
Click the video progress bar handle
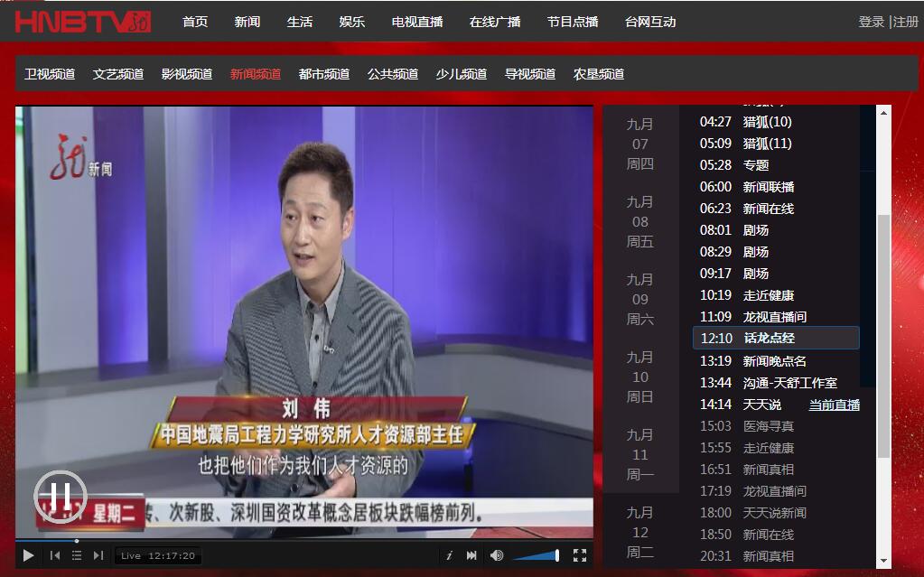pyautogui.click(x=77, y=541)
